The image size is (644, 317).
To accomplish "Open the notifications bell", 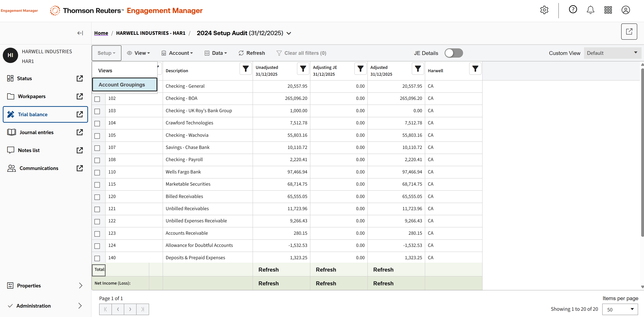I will [x=590, y=10].
